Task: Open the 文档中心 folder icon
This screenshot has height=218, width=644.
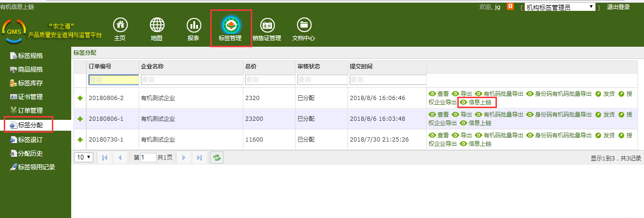Action: [304, 25]
